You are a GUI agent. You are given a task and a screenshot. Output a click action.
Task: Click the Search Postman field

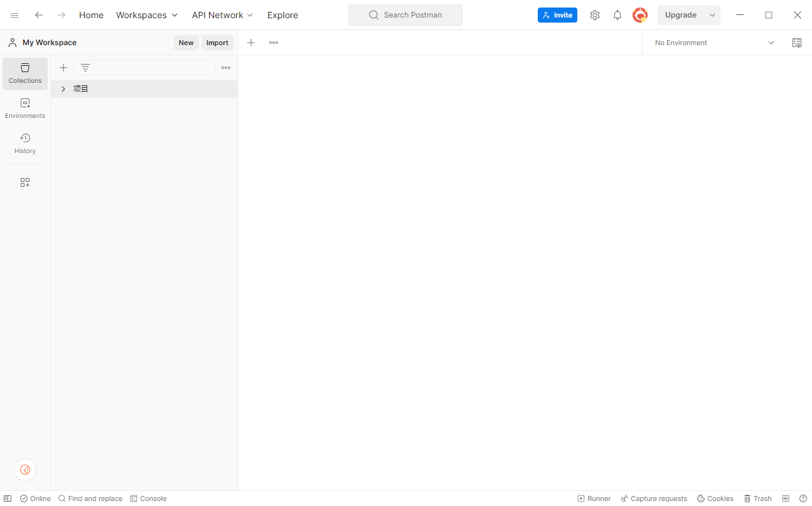pyautogui.click(x=405, y=15)
